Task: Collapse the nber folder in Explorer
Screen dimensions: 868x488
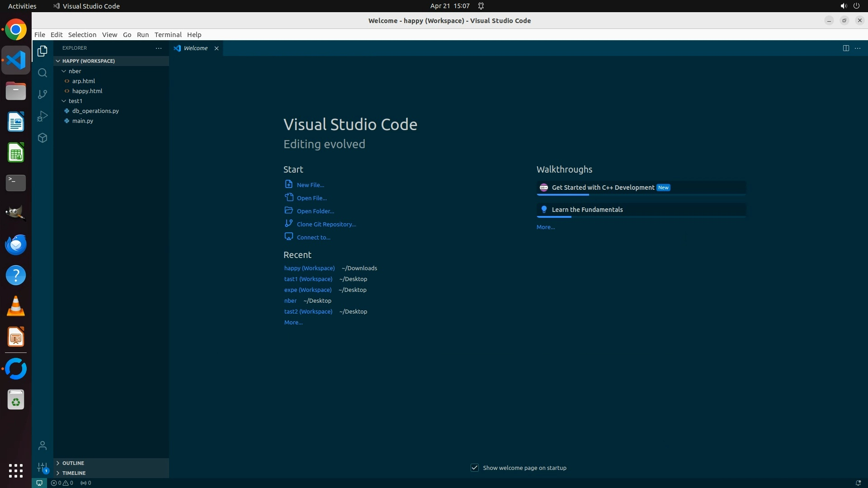Action: (64, 71)
